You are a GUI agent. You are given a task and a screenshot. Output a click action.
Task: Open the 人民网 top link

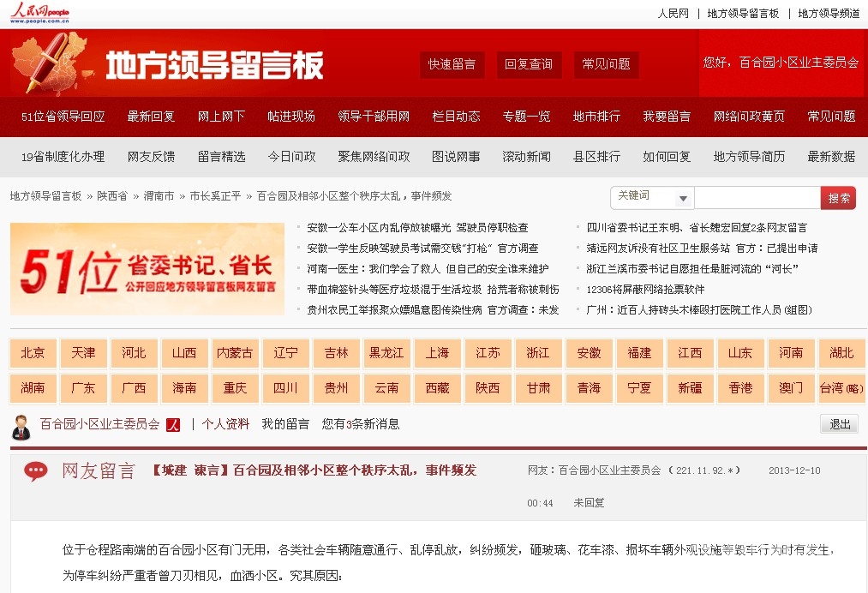[673, 14]
